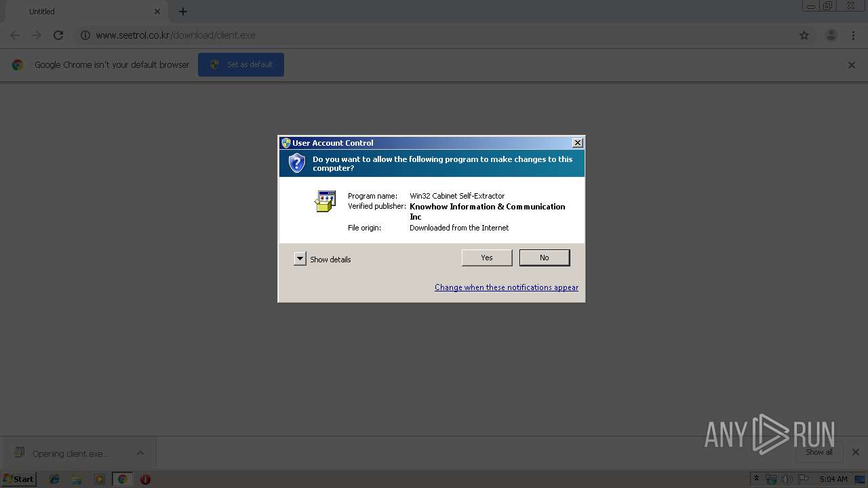
Task: Click 'Downloaded from the Internet' file origin text
Action: click(459, 228)
